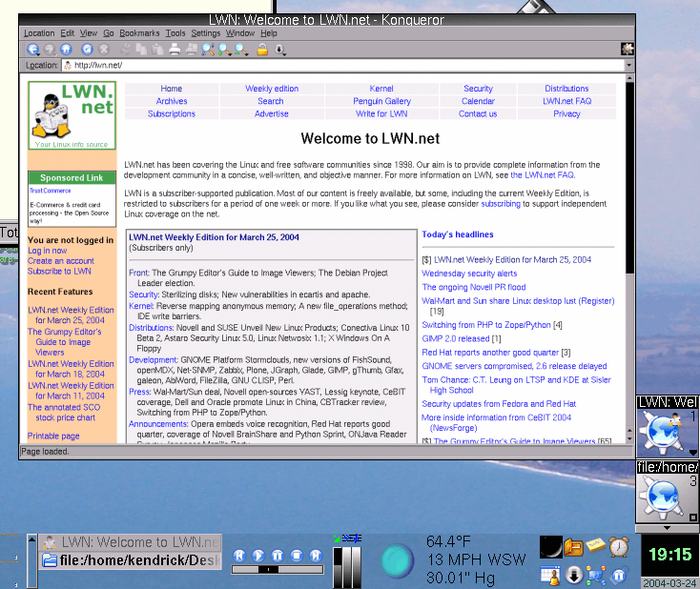The width and height of the screenshot is (700, 589).
Task: Click the calendar reminder bell tray icon
Action: (x=550, y=576)
